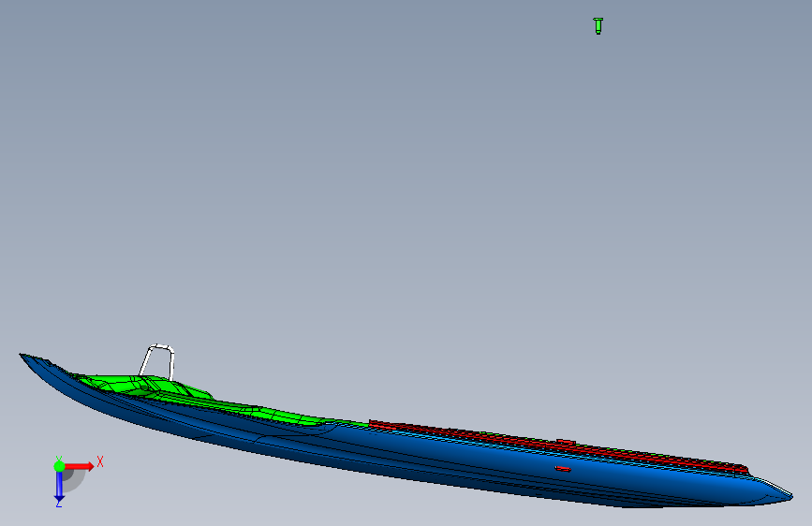Select the red deck strip
Viewport: 812px width, 526px height.
(559, 446)
